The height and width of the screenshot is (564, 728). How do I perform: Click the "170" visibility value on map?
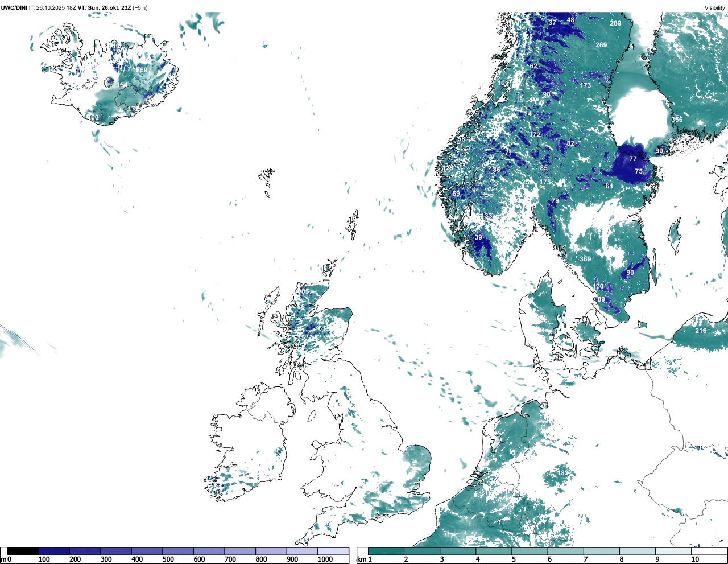pyautogui.click(x=598, y=286)
